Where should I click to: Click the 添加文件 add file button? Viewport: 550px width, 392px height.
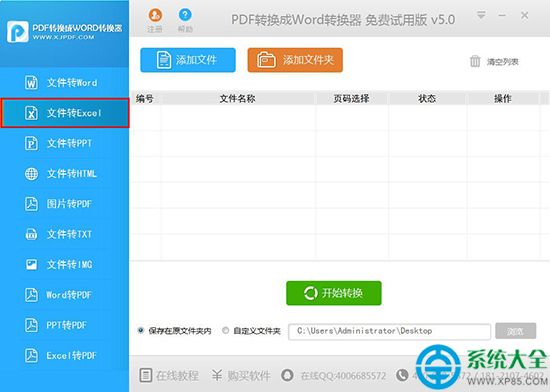[x=188, y=60]
